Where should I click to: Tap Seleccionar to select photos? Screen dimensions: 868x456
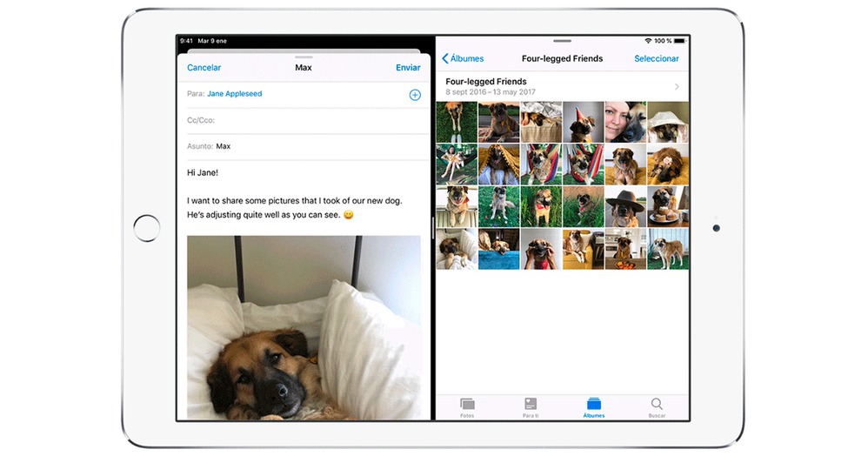pyautogui.click(x=657, y=59)
